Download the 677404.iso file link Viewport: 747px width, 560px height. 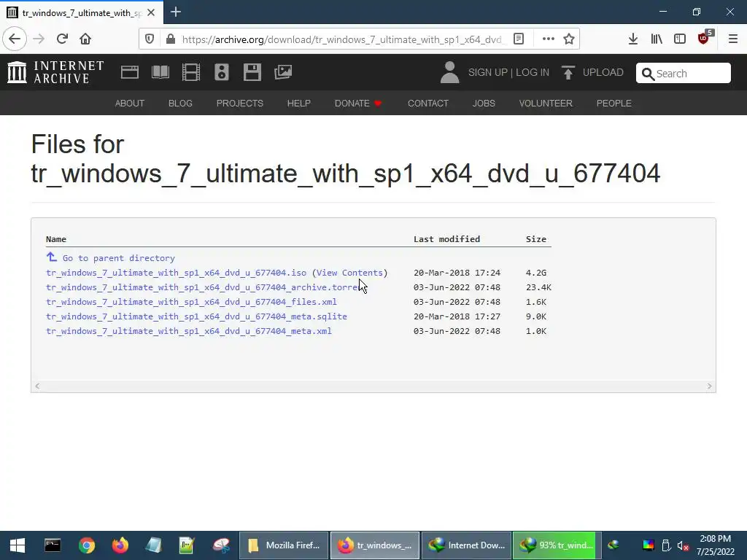coord(177,273)
